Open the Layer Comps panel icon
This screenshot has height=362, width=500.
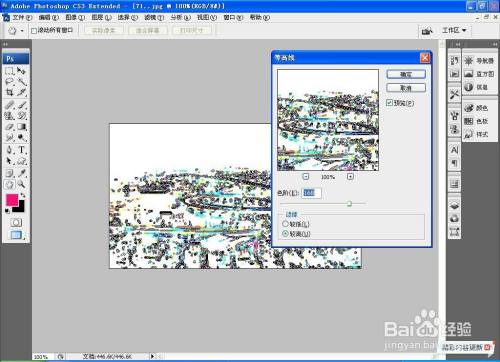(454, 184)
